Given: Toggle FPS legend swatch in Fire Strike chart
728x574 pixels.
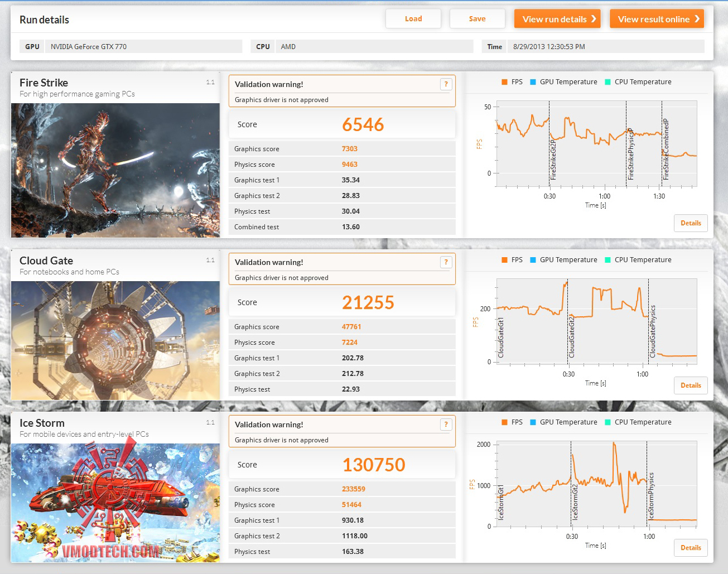Looking at the screenshot, I should point(504,82).
